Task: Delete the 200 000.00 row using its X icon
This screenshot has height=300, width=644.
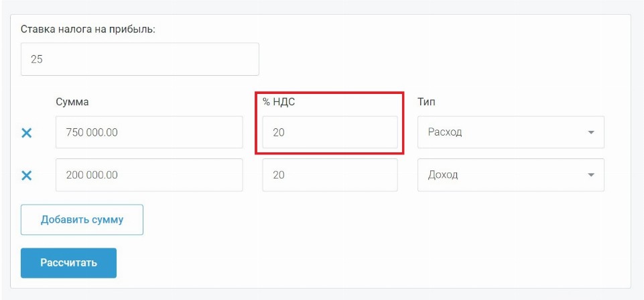Action: click(x=27, y=175)
